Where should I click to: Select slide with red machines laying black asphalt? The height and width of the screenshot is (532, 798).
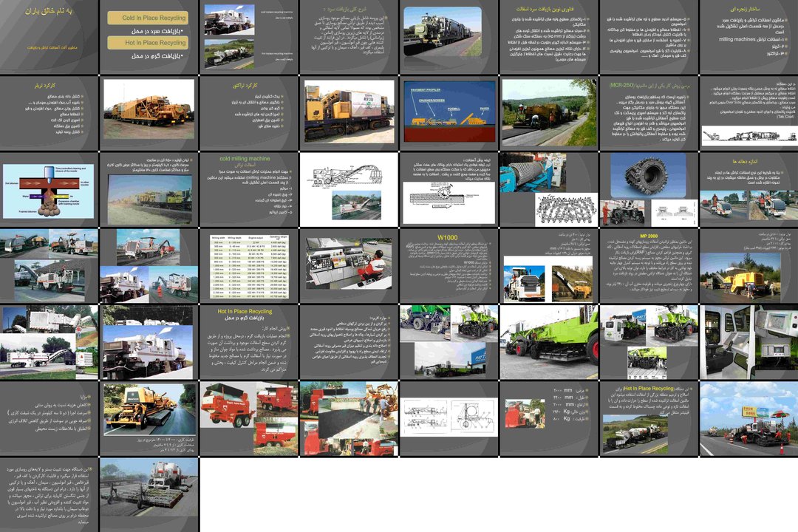point(349,418)
